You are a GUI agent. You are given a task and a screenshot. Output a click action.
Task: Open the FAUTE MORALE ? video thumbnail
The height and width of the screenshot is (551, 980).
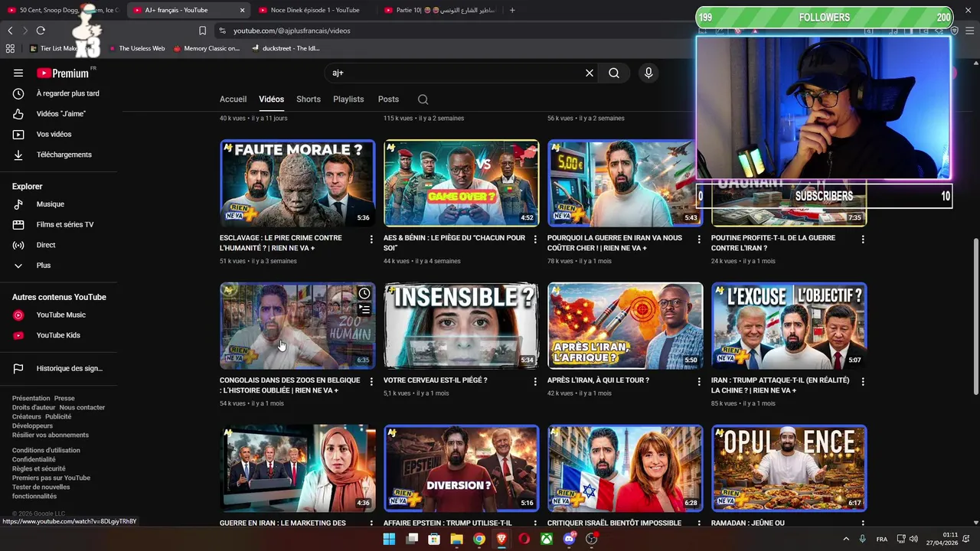coord(298,183)
